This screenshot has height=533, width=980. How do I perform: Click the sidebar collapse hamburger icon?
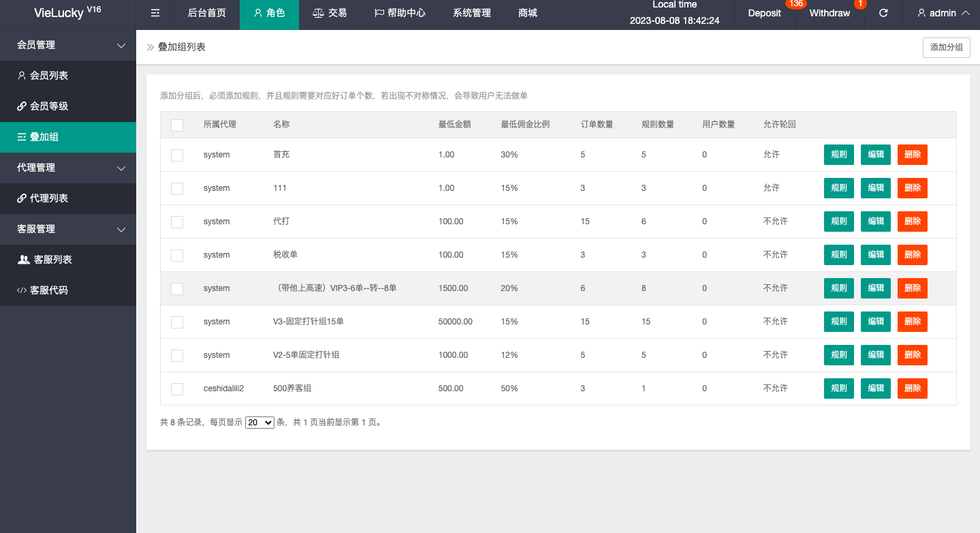(x=155, y=13)
